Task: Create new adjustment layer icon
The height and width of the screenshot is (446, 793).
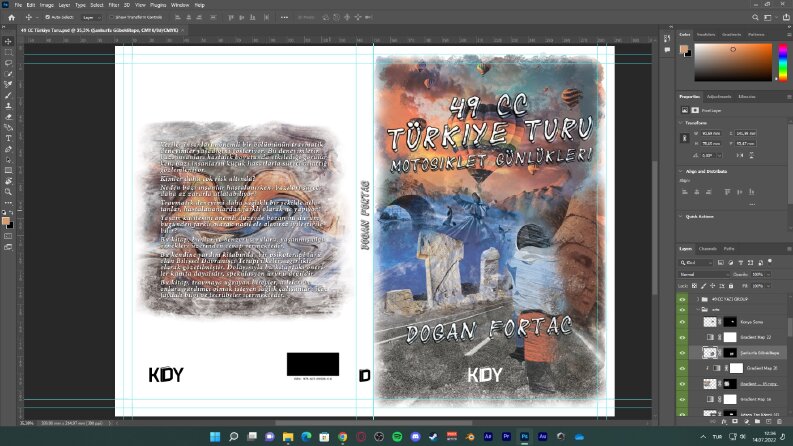Action: (x=746, y=421)
